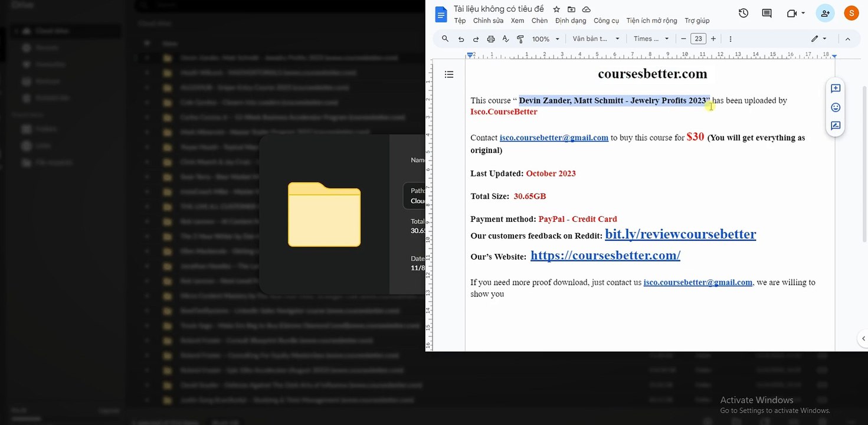The image size is (868, 425).
Task: Add a comment from the side panel
Action: (x=836, y=89)
